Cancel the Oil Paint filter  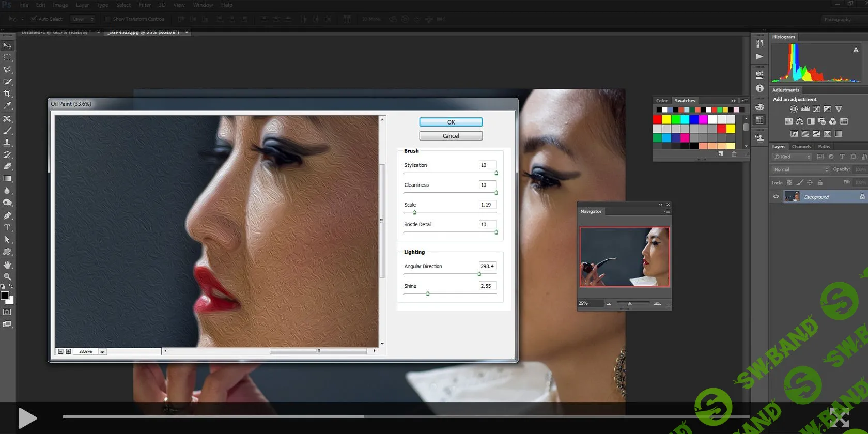[451, 136]
